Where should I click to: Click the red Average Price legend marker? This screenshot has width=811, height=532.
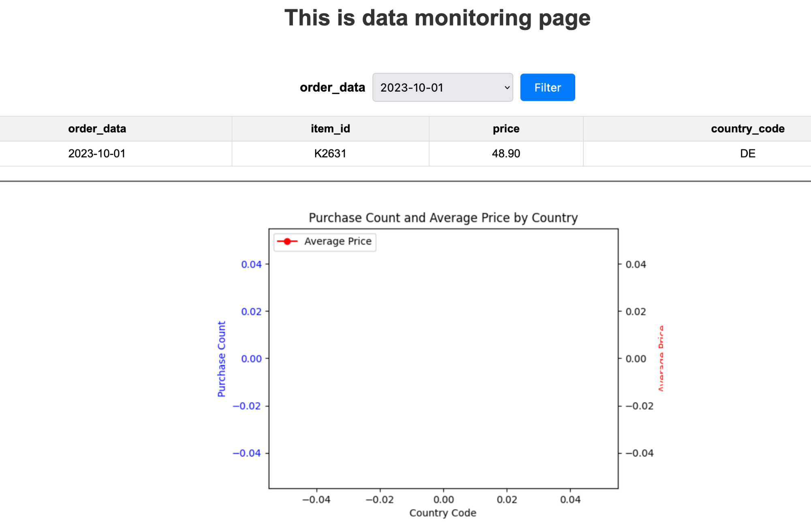click(287, 241)
